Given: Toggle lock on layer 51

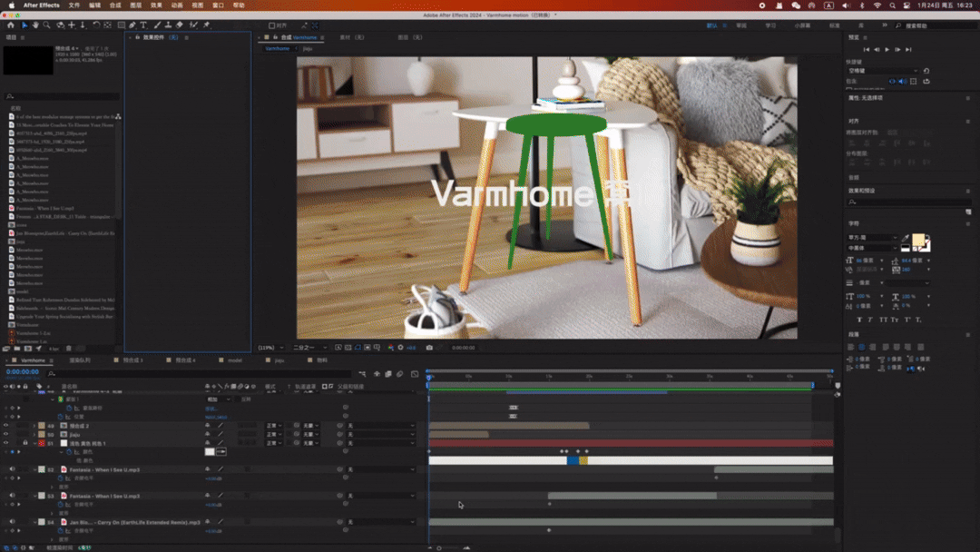Looking at the screenshot, I should point(25,443).
